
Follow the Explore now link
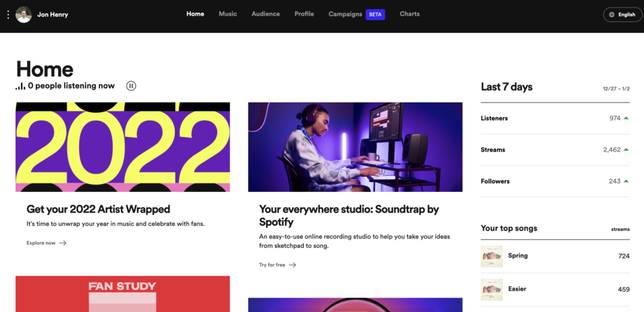(47, 243)
